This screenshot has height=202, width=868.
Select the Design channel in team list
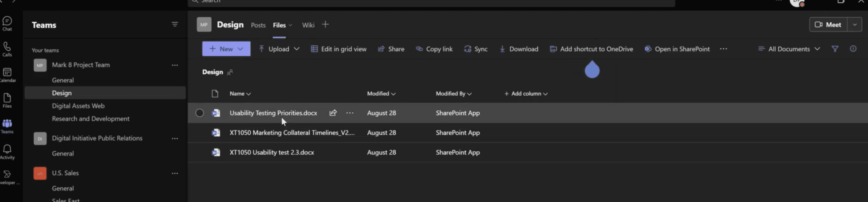click(x=105, y=93)
